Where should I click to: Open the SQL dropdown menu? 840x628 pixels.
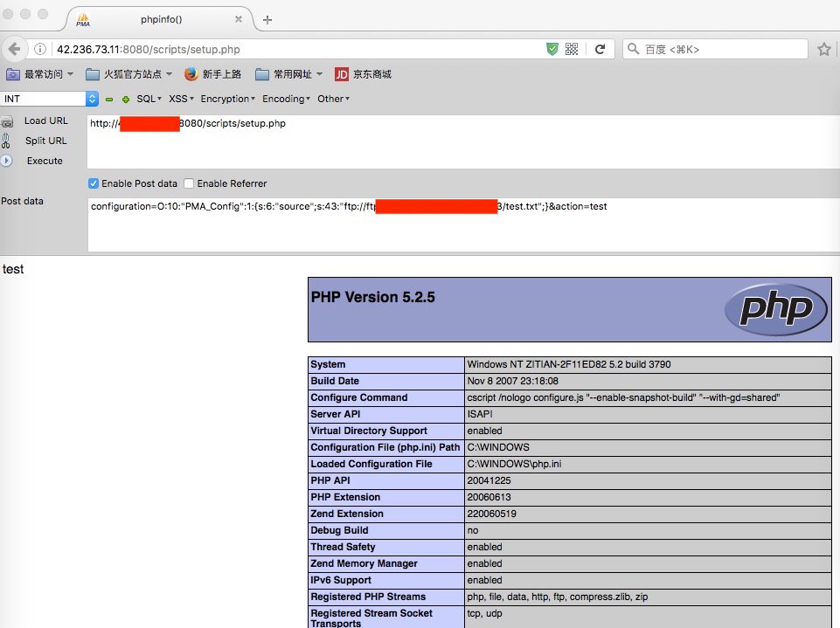click(x=149, y=99)
